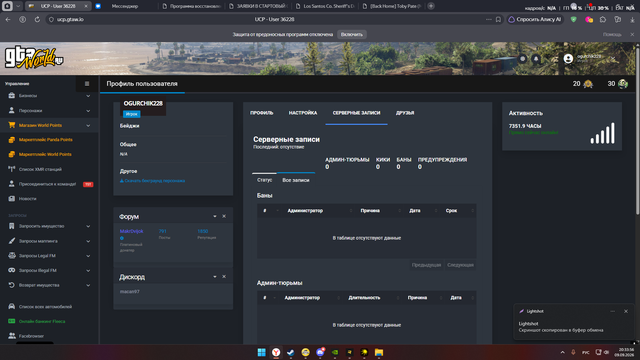Click the 30 points coin icon
The height and width of the screenshot is (360, 640).
[x=623, y=84]
